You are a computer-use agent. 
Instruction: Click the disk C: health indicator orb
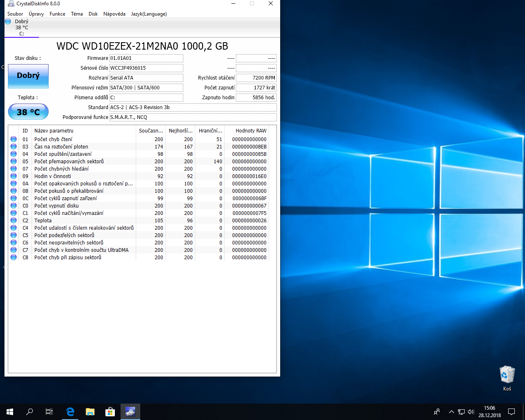(8, 21)
